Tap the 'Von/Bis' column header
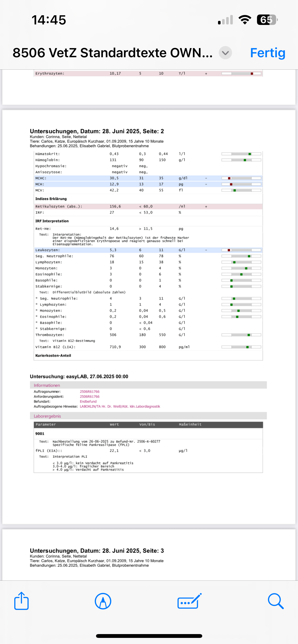The image size is (298, 644). tap(147, 425)
